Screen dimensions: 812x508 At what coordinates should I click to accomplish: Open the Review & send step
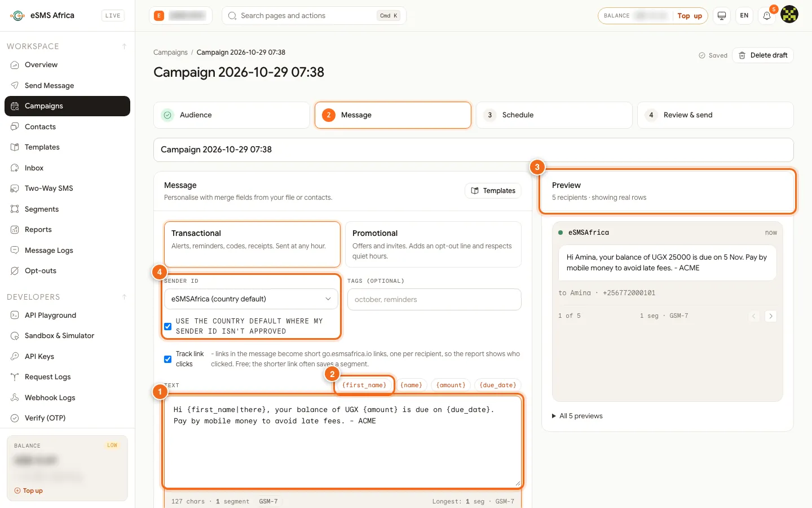point(716,115)
